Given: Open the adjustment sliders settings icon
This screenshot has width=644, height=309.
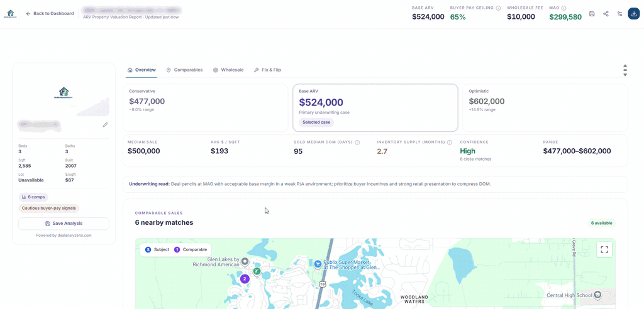Looking at the screenshot, I should click(619, 14).
